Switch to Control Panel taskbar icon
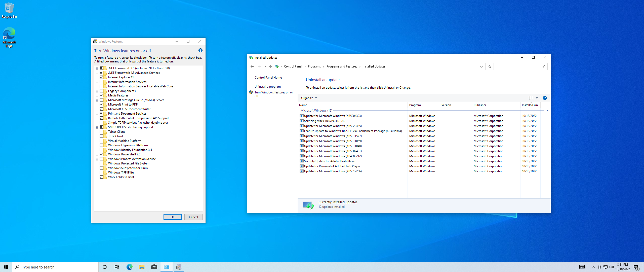 pos(167,267)
